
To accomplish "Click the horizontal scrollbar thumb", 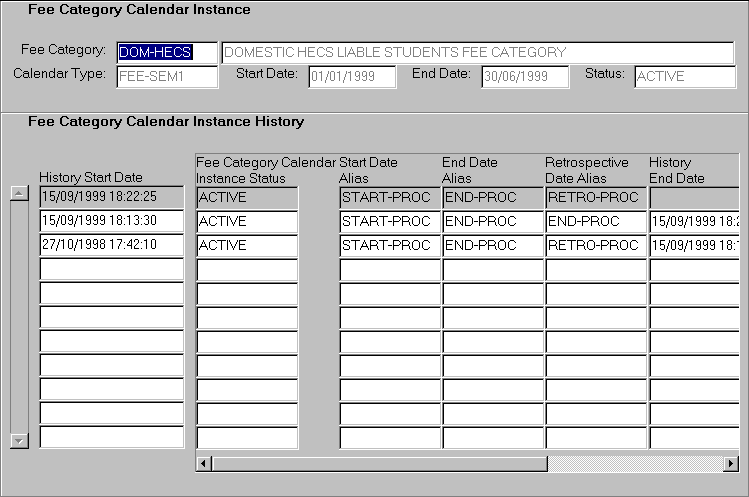I will click(378, 464).
